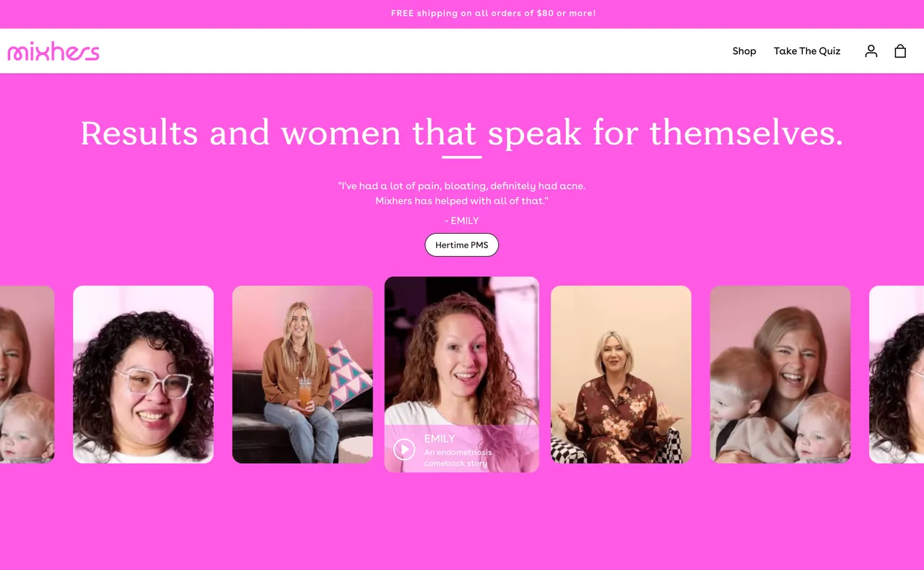Click the "- EMILY" attribution under quote
The height and width of the screenshot is (570, 924).
pos(462,221)
